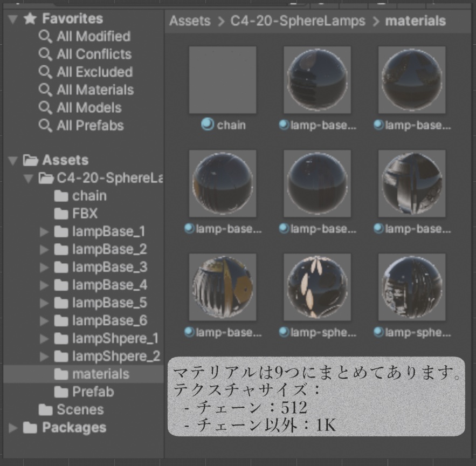Click the Packages folder icon
The width and height of the screenshot is (476, 466).
pos(30,428)
